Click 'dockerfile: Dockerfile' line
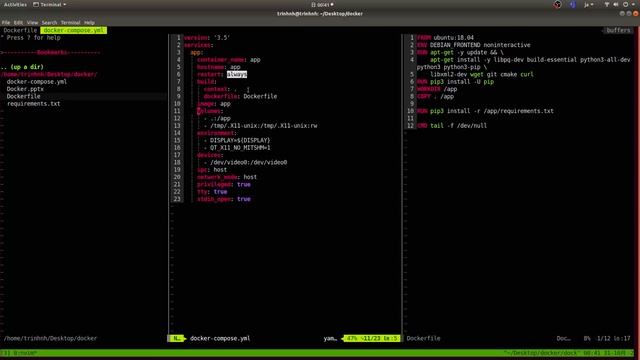The height and width of the screenshot is (360, 640). [240, 96]
